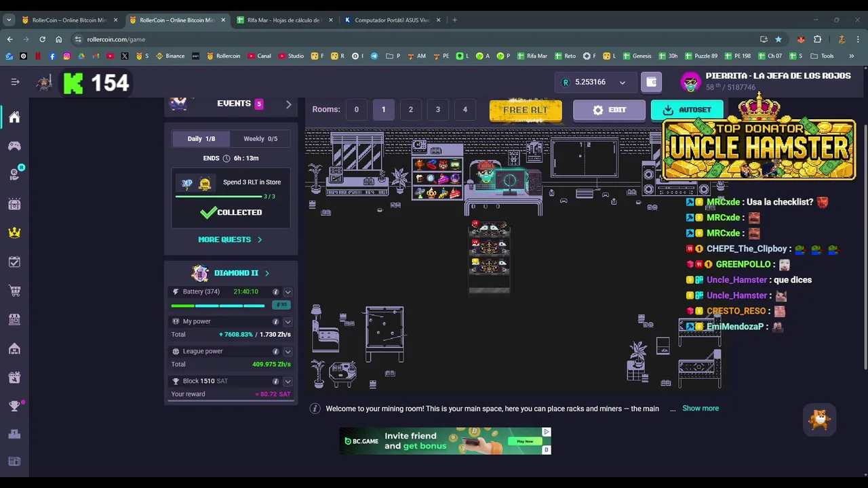Image resolution: width=868 pixels, height=488 pixels.
Task: Open the gamepad Games icon
Action: click(x=14, y=146)
